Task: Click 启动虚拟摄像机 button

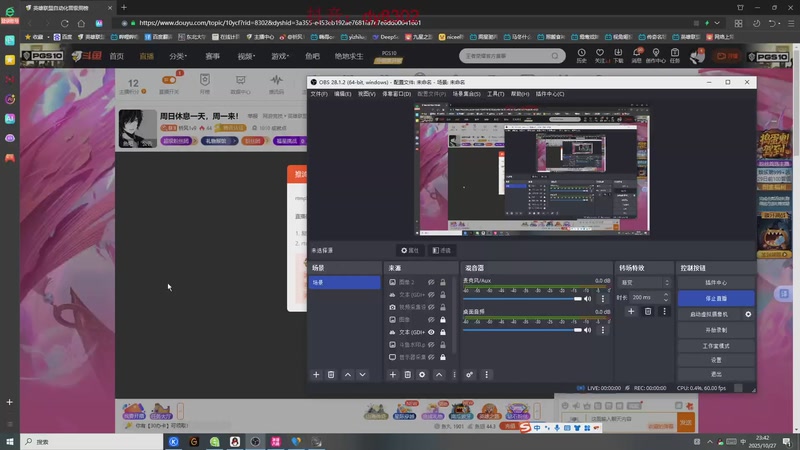Action: (x=709, y=314)
